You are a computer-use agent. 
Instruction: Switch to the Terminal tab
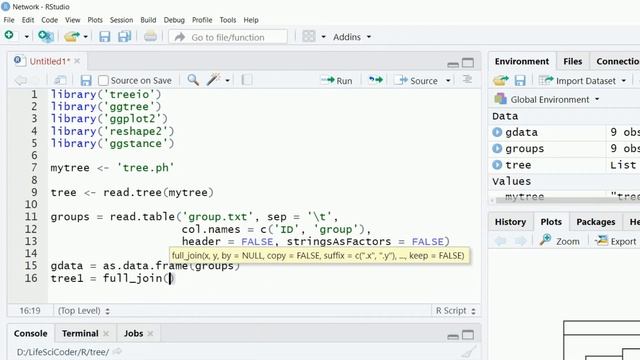(80, 333)
